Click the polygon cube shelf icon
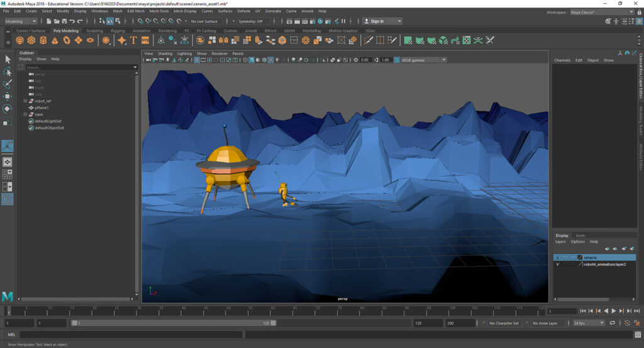Screen dimensions: 644x348 [x=32, y=40]
